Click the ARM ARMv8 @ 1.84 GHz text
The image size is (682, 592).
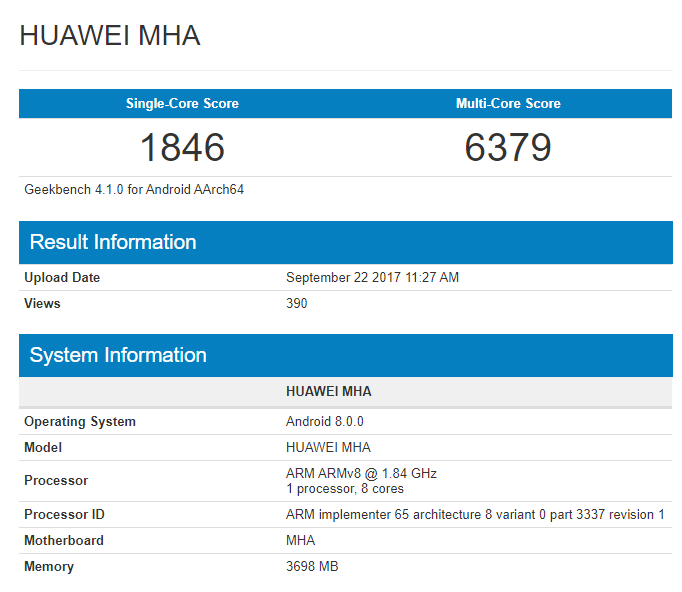361,474
